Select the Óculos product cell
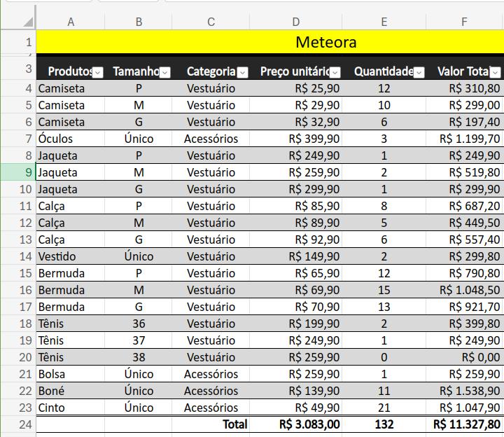 71,139
